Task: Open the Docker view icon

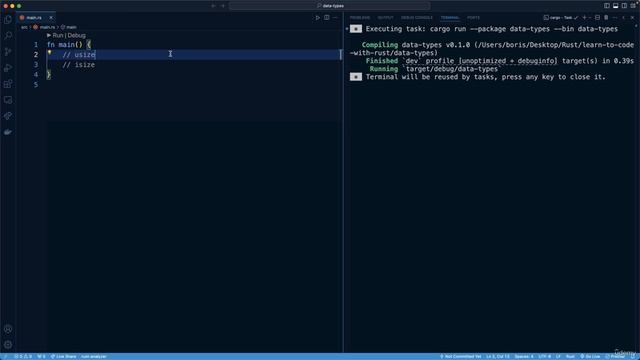Action: click(8, 132)
